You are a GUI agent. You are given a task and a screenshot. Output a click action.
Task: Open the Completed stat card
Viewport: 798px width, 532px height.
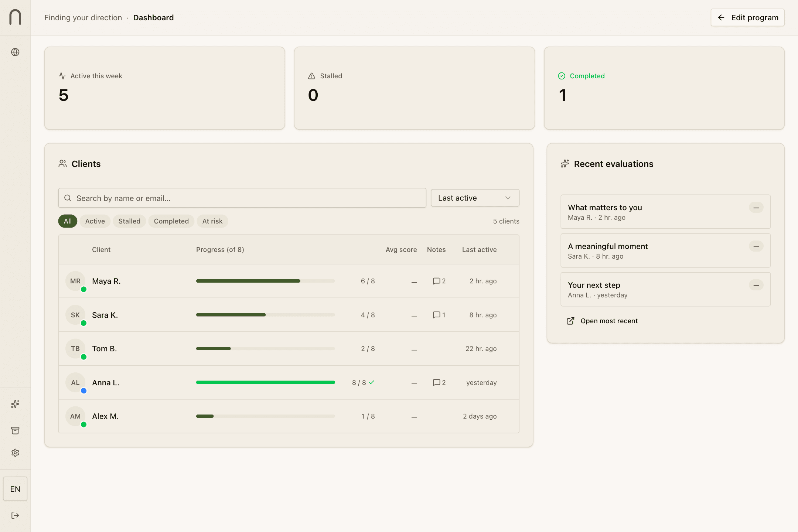[x=664, y=88]
